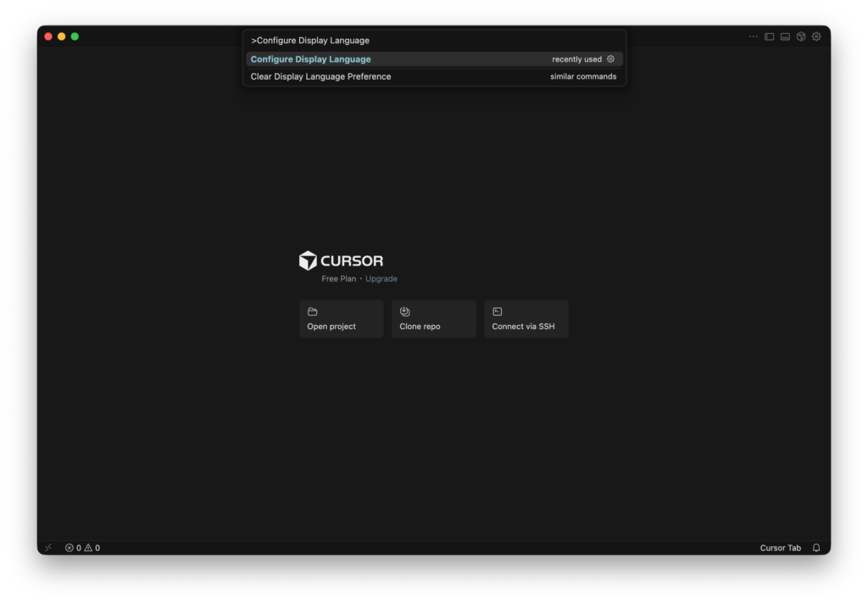Screen dimensions: 868x604
Task: Click the Clone repo button
Action: (x=433, y=319)
